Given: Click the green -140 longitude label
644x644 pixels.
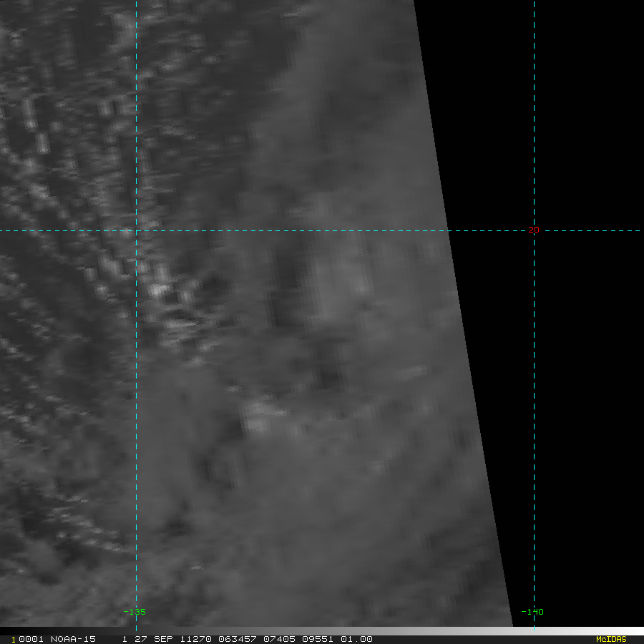Looking at the screenshot, I should tap(532, 612).
